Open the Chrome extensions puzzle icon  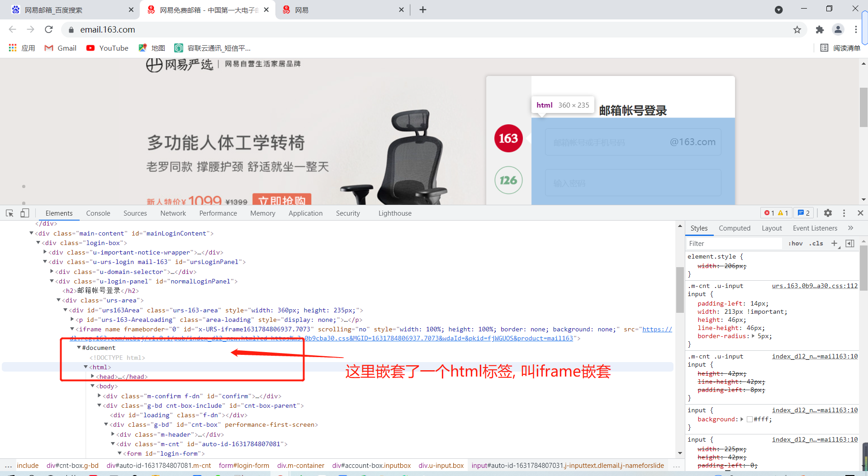tap(820, 29)
